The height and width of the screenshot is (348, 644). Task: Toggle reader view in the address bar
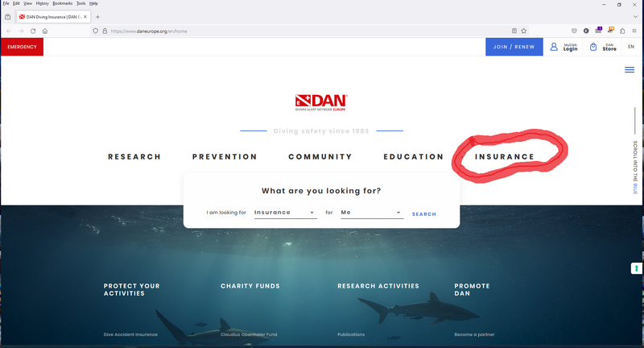514,31
